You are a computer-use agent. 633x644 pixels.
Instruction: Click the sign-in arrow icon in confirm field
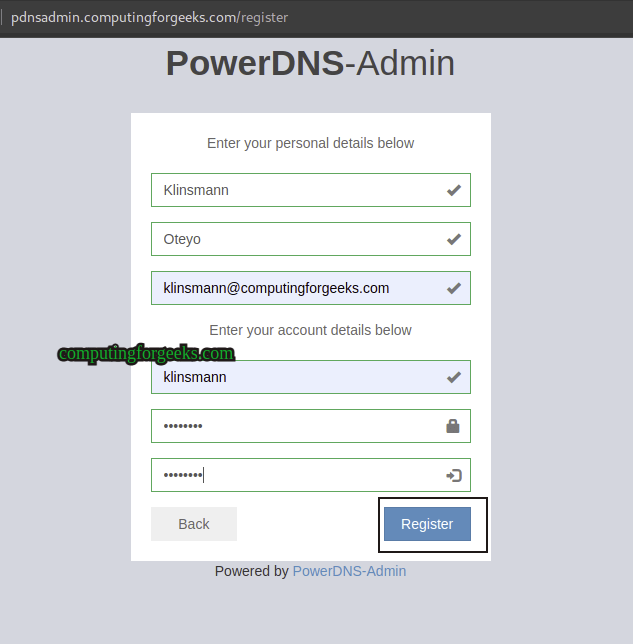pyautogui.click(x=454, y=475)
